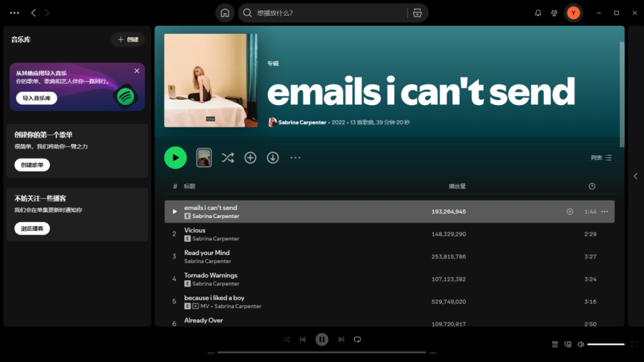
Task: Click the playback progress bar
Action: [x=321, y=353]
